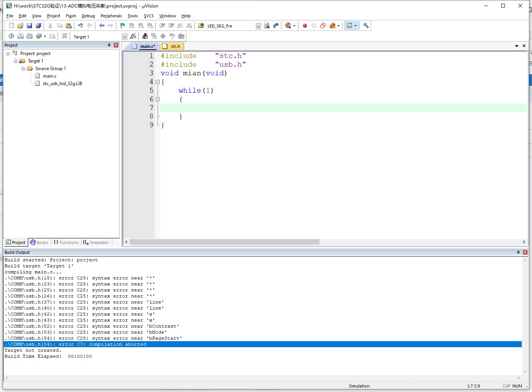Collapse the Project: project tree node
The image size is (532, 392).
click(x=8, y=53)
